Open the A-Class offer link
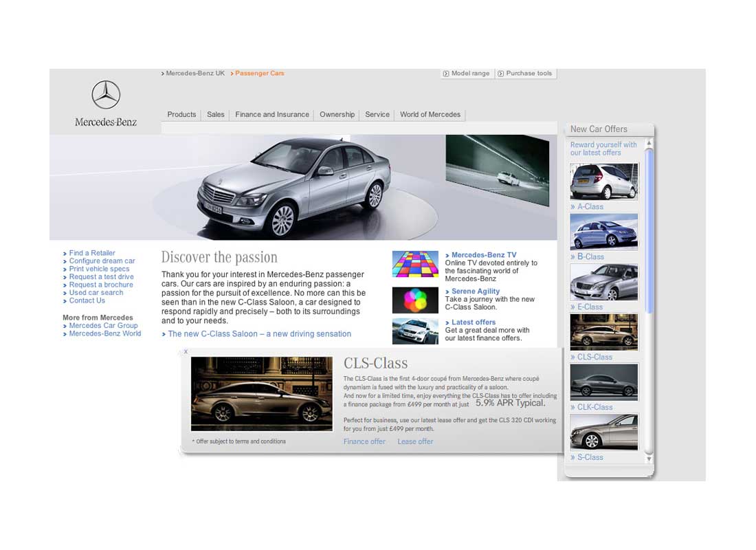This screenshot has width=756, height=550. coord(590,206)
